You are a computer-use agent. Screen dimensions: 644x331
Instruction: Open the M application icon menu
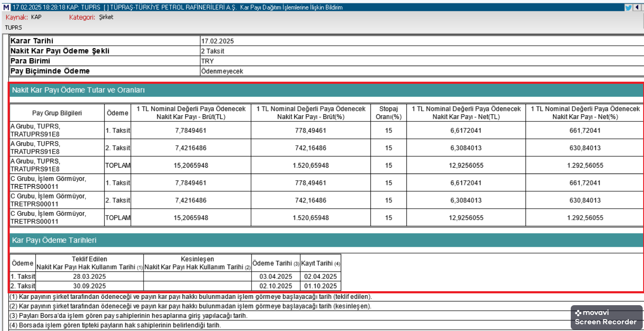[x=6, y=7]
